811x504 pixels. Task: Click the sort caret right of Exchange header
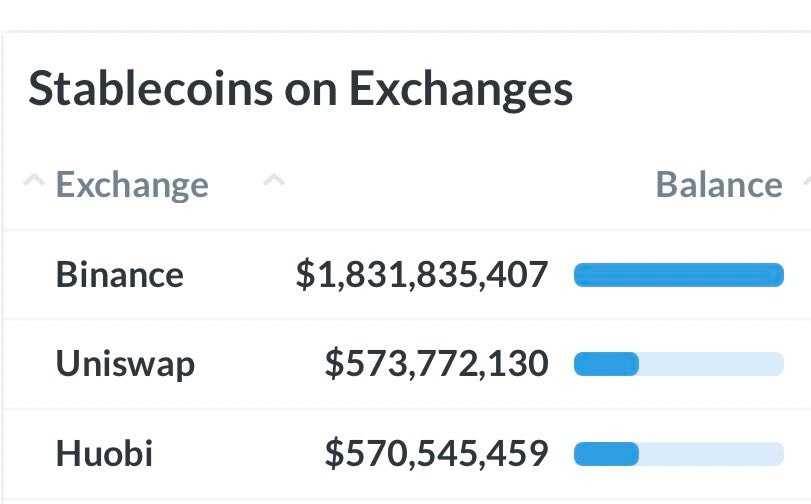[274, 180]
